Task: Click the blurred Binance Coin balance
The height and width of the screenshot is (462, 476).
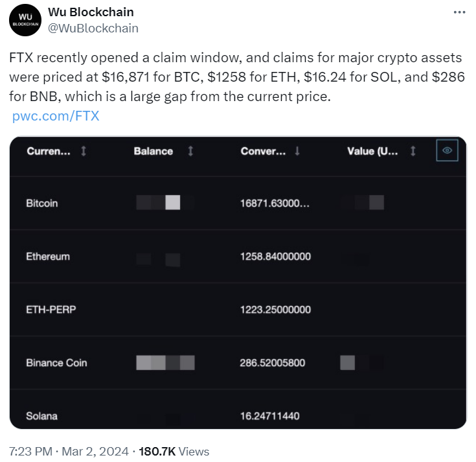Action: (165, 363)
